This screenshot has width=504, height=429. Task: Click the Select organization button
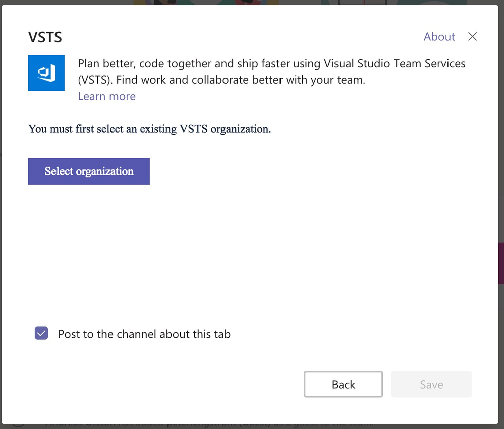pos(89,172)
